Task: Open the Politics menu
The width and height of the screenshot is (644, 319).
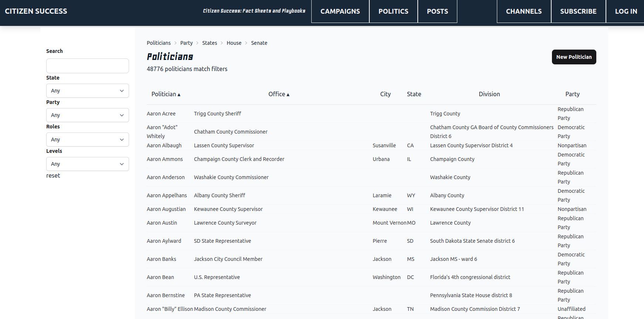Action: pos(393,11)
